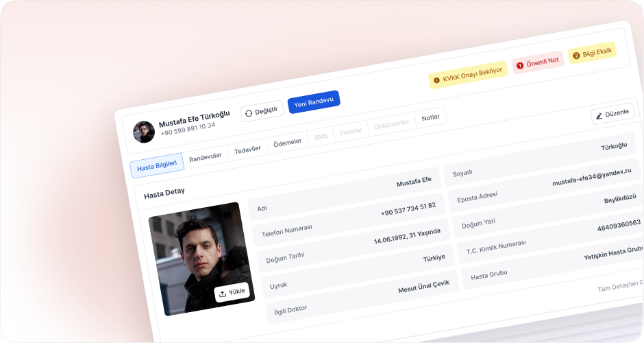Select the Formlar tab
This screenshot has height=343, width=644.
coord(351,131)
